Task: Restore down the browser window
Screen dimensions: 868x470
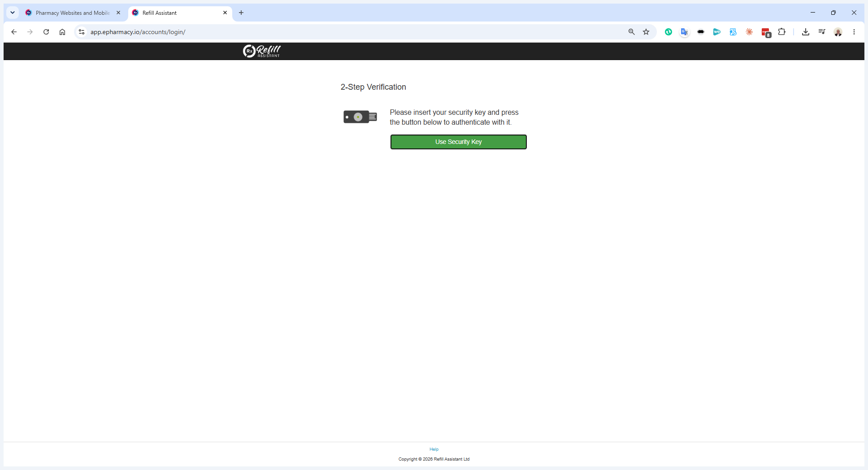Action: (x=833, y=13)
